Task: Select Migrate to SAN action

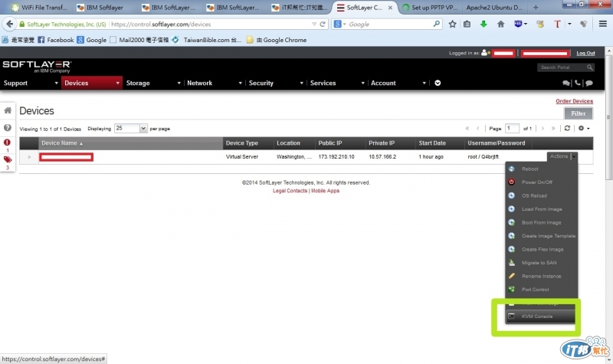Action: (x=542, y=263)
